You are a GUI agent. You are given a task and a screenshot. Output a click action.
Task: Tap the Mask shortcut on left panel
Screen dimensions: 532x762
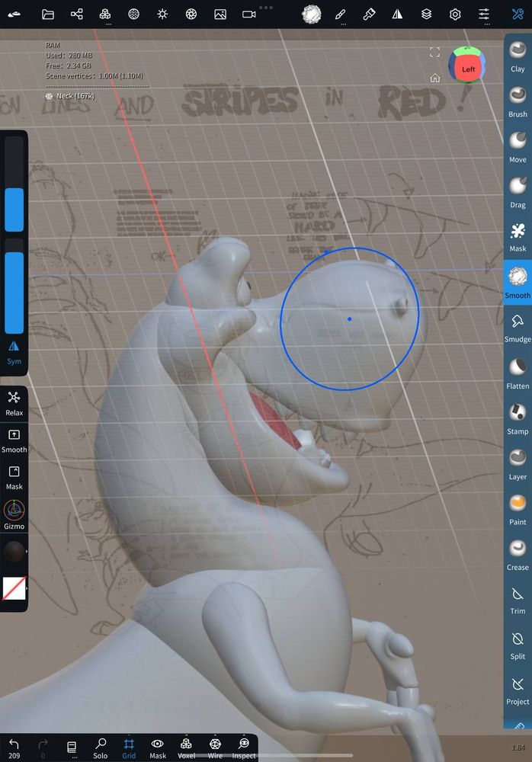(14, 478)
